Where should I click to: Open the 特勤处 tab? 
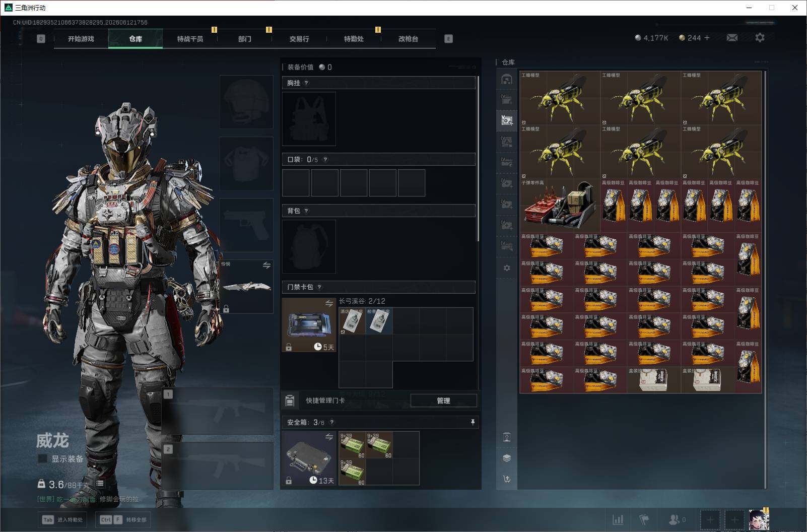(354, 39)
